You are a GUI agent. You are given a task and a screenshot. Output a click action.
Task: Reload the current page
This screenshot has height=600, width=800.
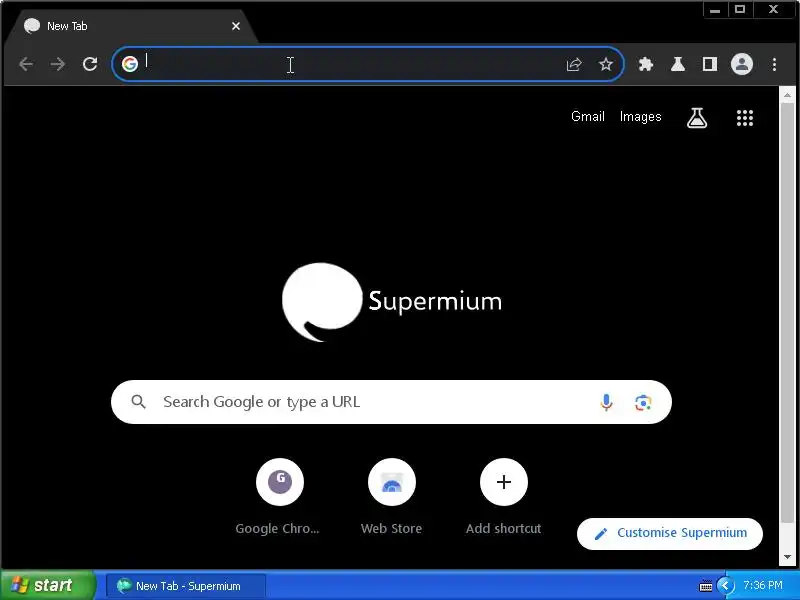[90, 64]
